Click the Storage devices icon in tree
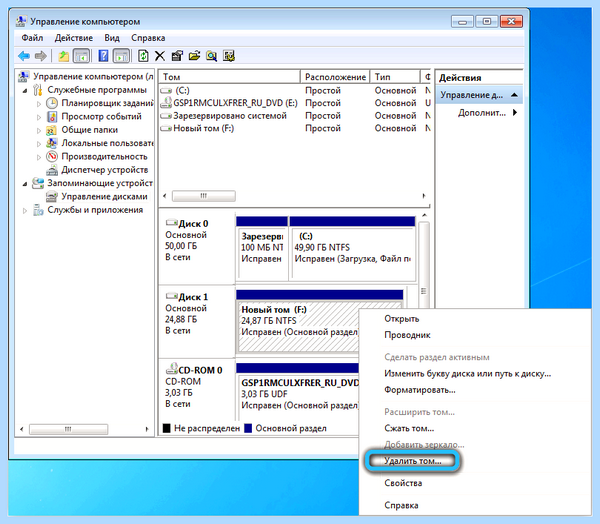 [38, 183]
